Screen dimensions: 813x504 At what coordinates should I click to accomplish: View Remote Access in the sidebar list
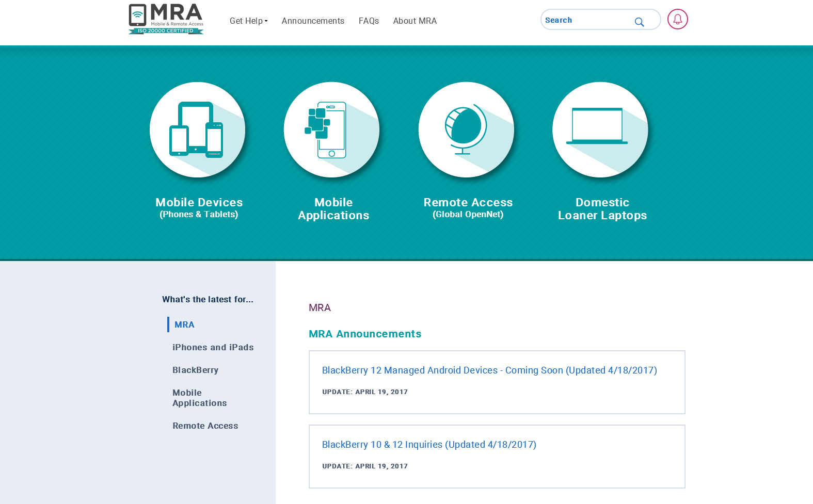click(x=205, y=426)
